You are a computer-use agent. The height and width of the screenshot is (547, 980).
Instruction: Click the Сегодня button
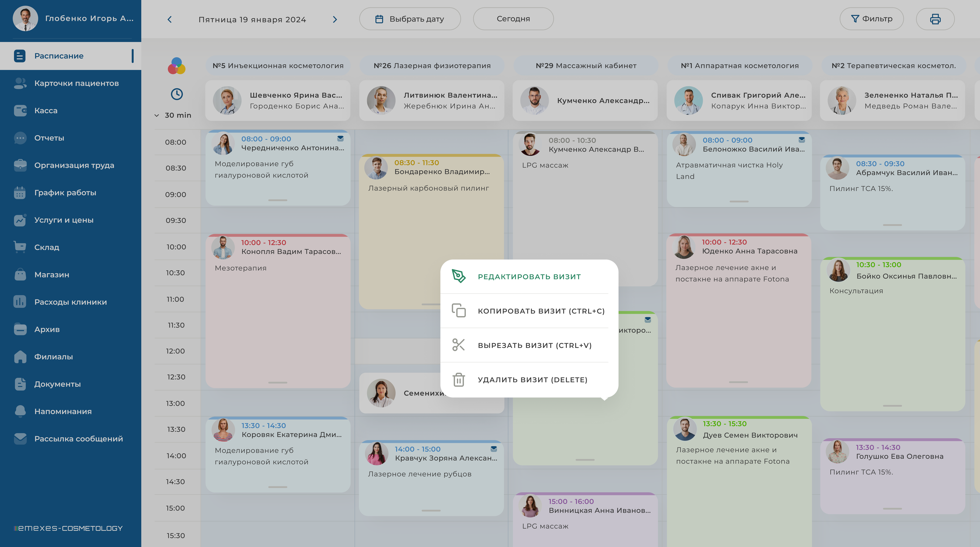(513, 19)
